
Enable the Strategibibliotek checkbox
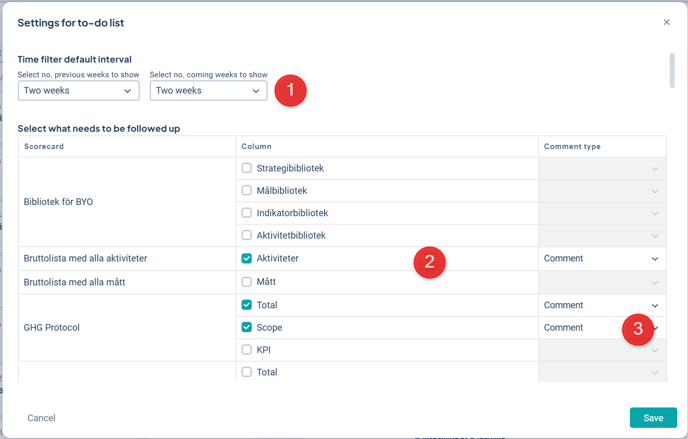(247, 168)
